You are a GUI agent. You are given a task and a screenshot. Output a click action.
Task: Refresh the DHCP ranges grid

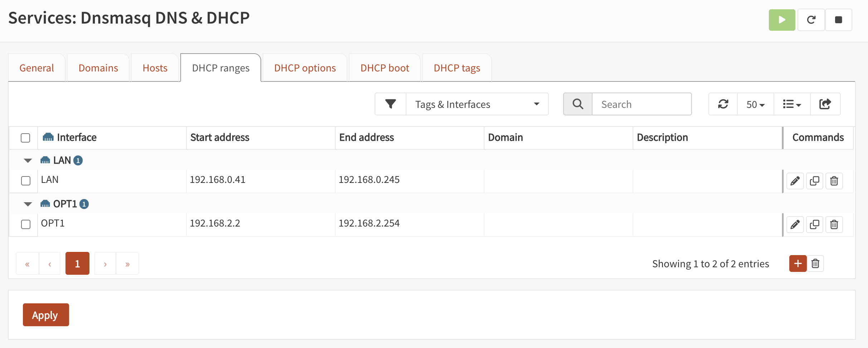[x=723, y=104]
